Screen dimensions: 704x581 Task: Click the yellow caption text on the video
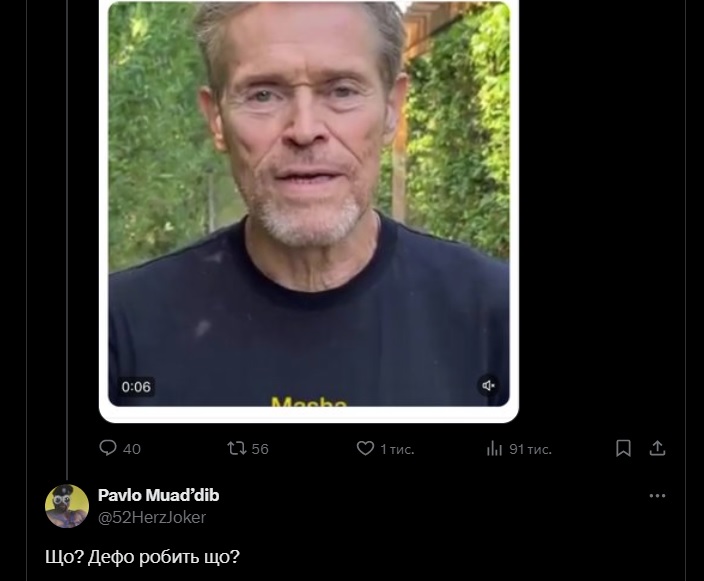coord(308,402)
